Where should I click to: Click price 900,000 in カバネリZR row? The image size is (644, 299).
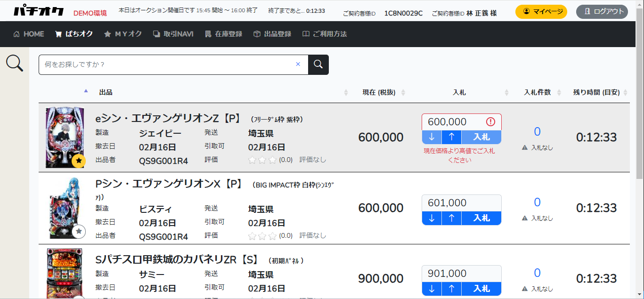pos(381,279)
